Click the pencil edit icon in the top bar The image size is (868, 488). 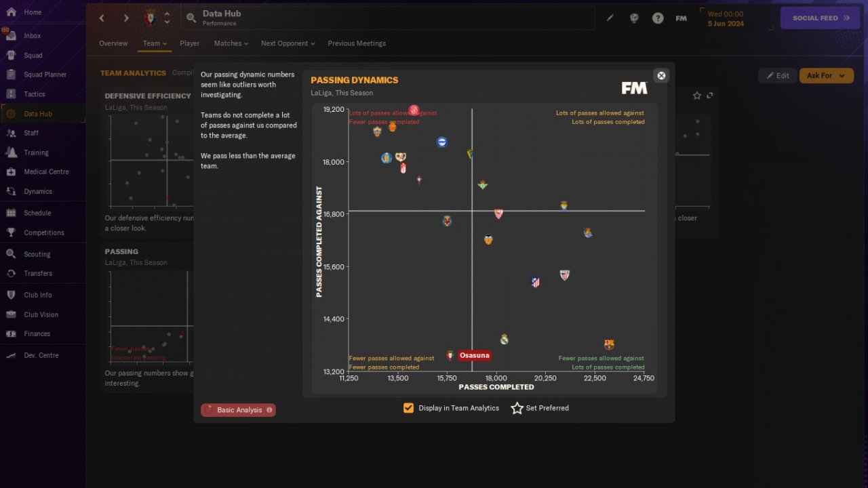[x=610, y=18]
